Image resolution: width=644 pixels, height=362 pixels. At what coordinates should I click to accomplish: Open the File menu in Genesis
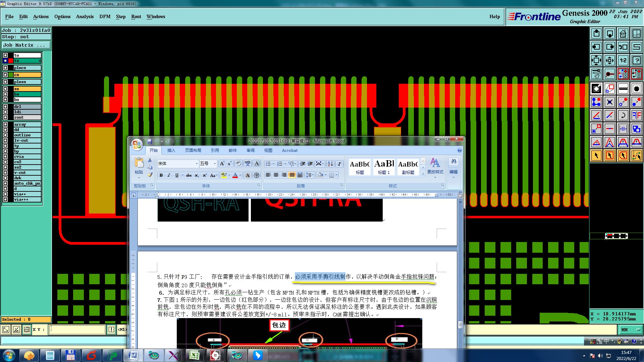click(9, 16)
